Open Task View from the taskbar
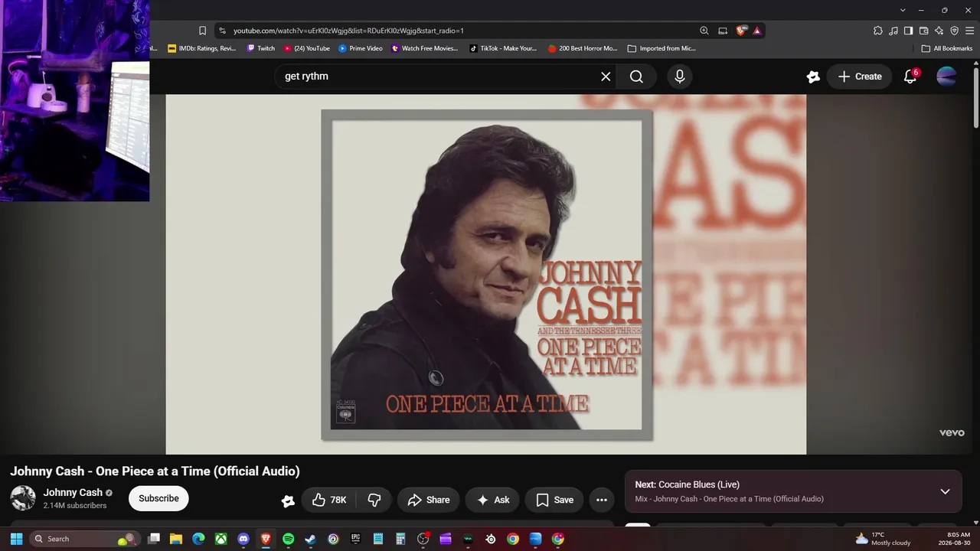Screen dimensions: 980x551 tap(154, 539)
